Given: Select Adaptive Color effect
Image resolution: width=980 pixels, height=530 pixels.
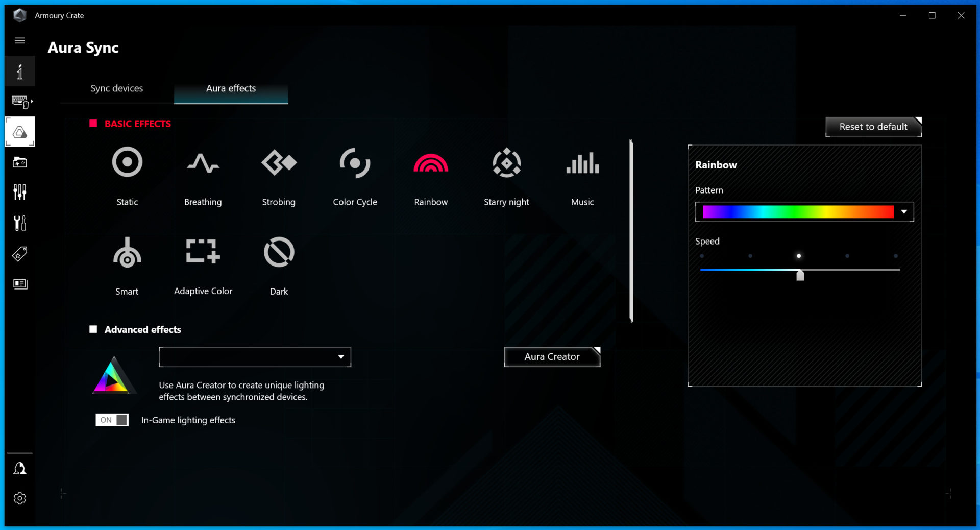Looking at the screenshot, I should click(203, 252).
